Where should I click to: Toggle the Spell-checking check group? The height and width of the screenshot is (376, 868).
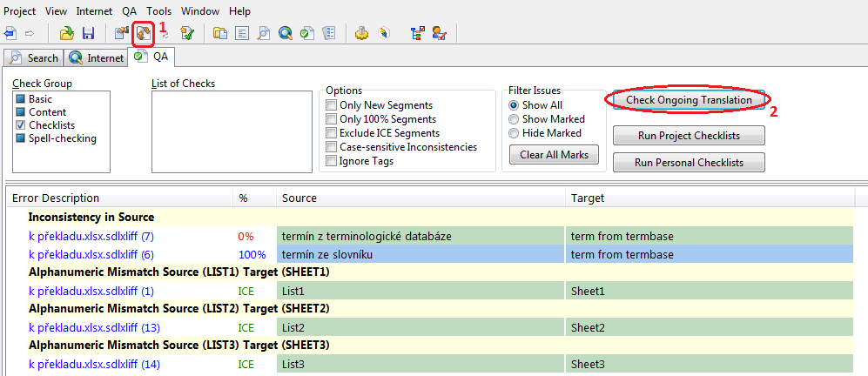point(21,138)
